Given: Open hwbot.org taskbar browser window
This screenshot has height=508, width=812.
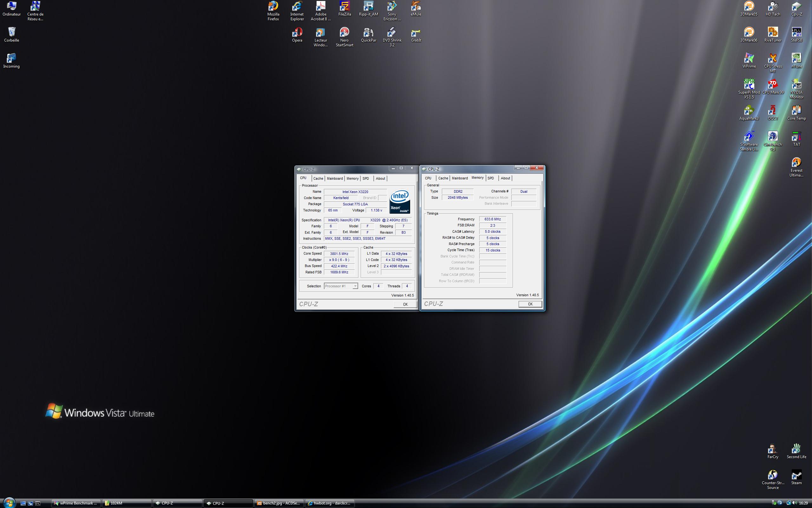Looking at the screenshot, I should [330, 503].
